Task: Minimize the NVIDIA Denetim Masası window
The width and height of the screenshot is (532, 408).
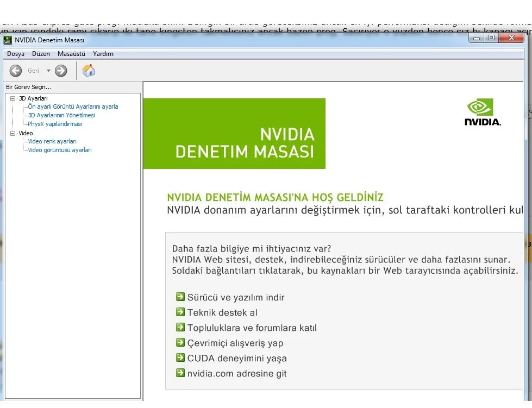Action: pos(477,37)
